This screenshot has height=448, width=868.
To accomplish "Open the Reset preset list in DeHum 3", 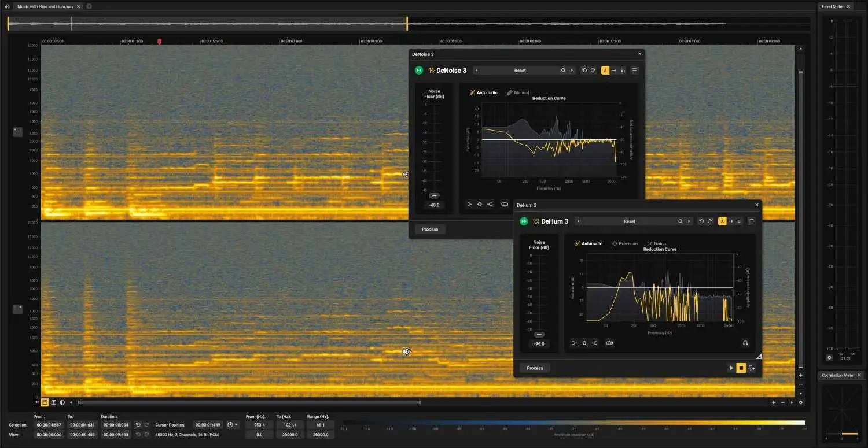I will (x=629, y=221).
